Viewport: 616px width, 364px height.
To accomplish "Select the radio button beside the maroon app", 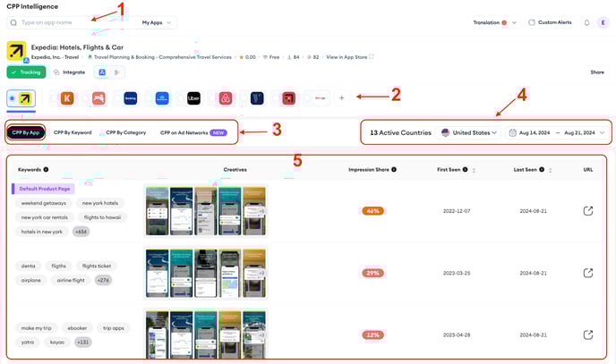I will point(276,98).
